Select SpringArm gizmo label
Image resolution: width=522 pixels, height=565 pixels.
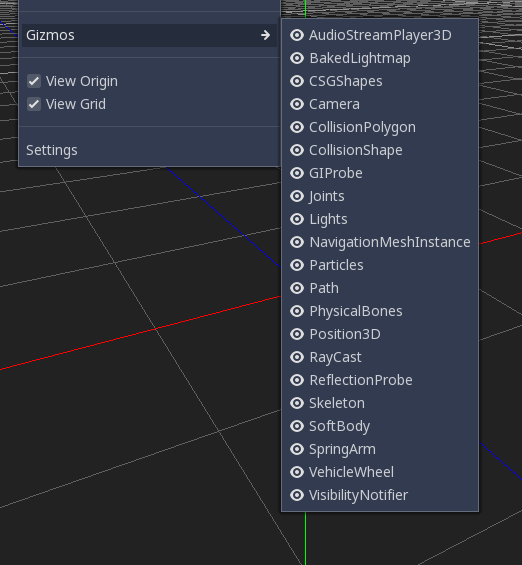pos(342,450)
